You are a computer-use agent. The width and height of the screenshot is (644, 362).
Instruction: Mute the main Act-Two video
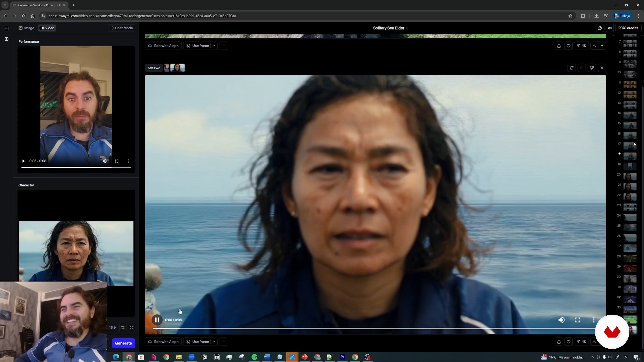pyautogui.click(x=561, y=320)
